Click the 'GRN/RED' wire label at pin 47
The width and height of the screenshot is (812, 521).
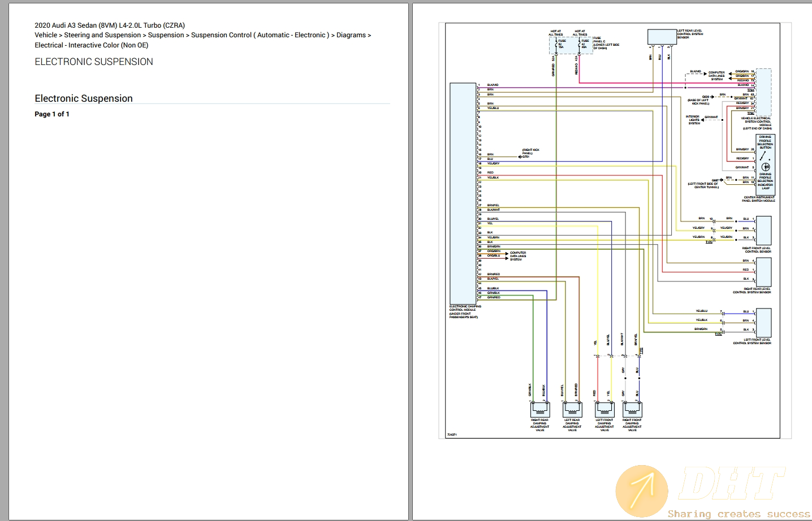point(494,297)
